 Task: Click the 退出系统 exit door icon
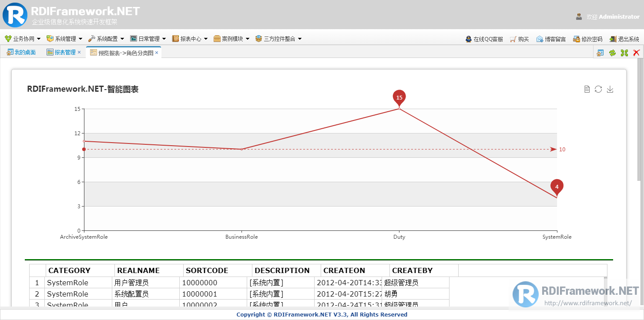tap(613, 39)
